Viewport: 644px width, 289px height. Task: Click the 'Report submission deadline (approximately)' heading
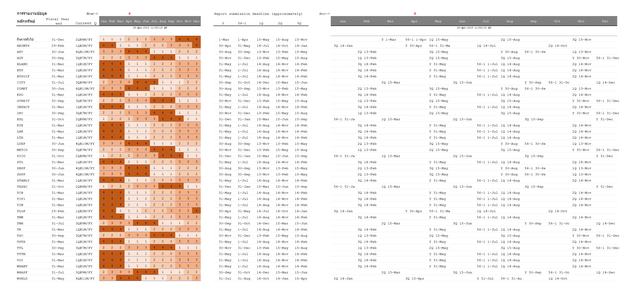[x=258, y=14]
